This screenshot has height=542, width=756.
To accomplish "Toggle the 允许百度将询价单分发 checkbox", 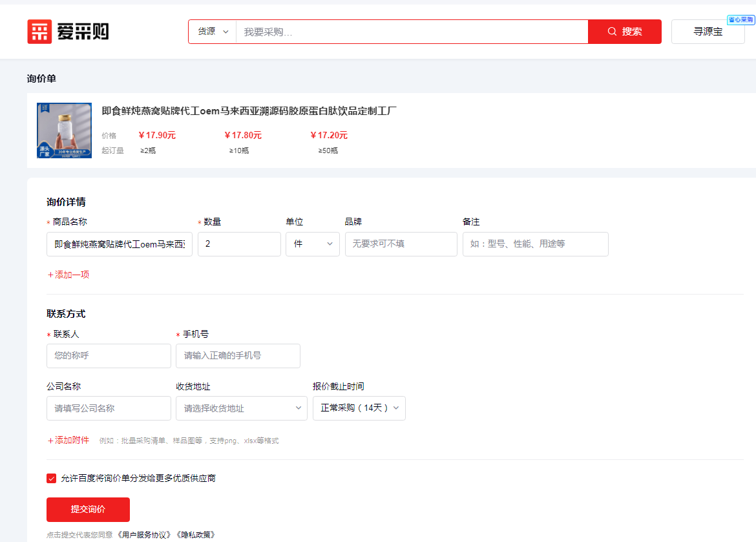I will tap(52, 479).
